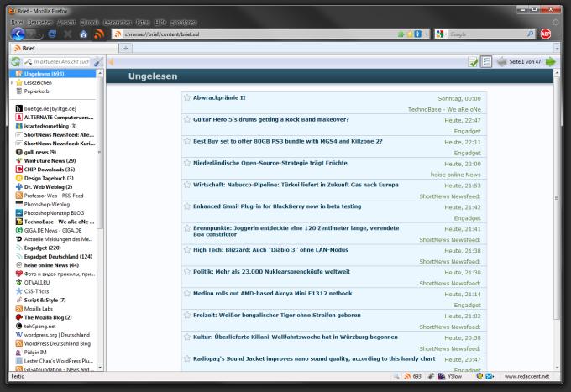The width and height of the screenshot is (571, 392).
Task: Open the list all tabs dropdown
Action: [x=557, y=48]
